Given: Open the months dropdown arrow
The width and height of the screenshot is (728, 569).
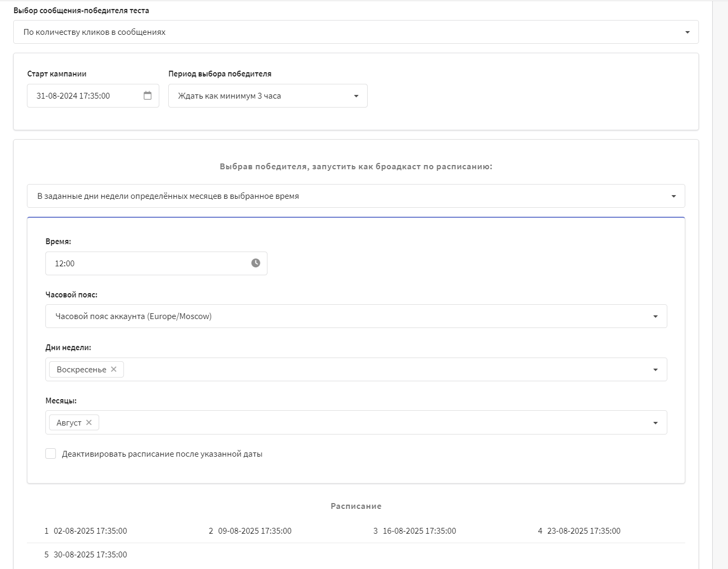Looking at the screenshot, I should coord(655,423).
